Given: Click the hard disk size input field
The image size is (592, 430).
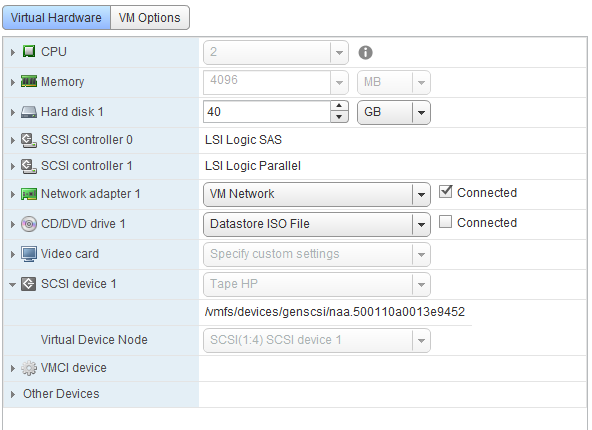Looking at the screenshot, I should pyautogui.click(x=267, y=112).
